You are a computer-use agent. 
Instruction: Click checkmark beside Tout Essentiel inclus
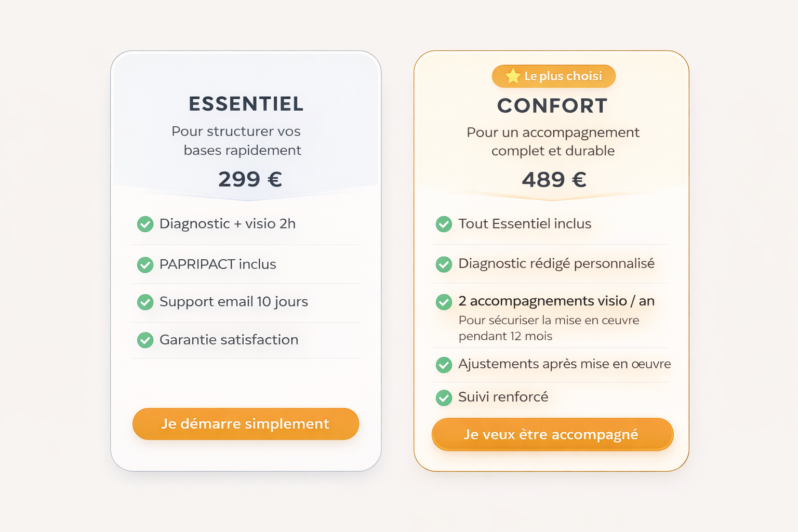444,224
